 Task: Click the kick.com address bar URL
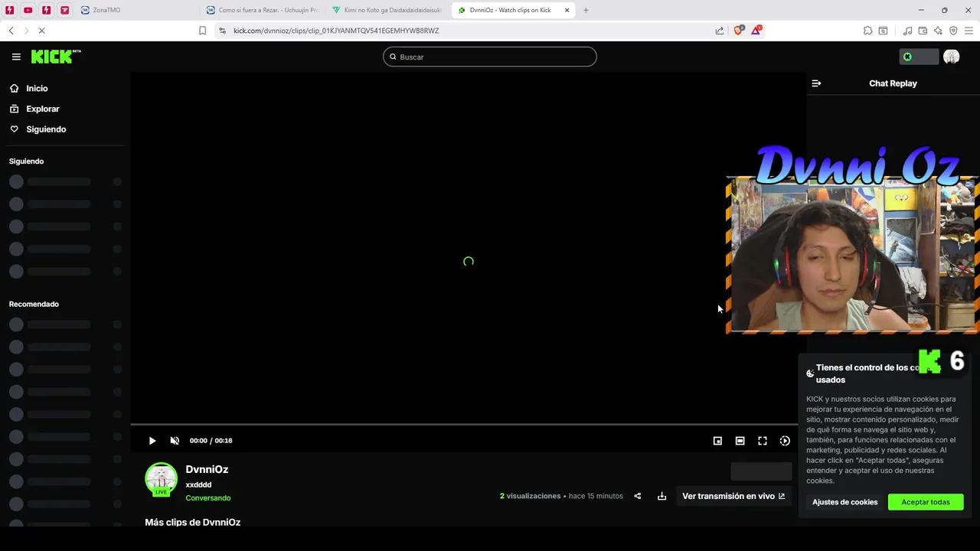[x=336, y=31]
